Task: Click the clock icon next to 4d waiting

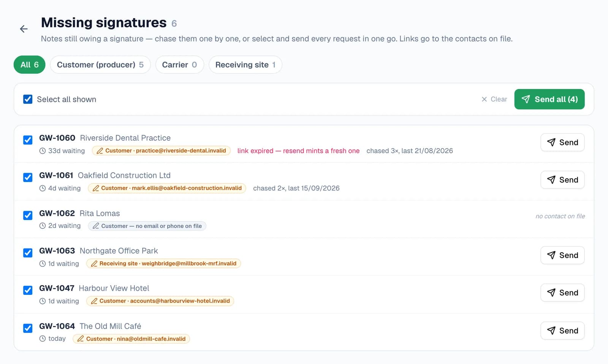Action: 43,188
